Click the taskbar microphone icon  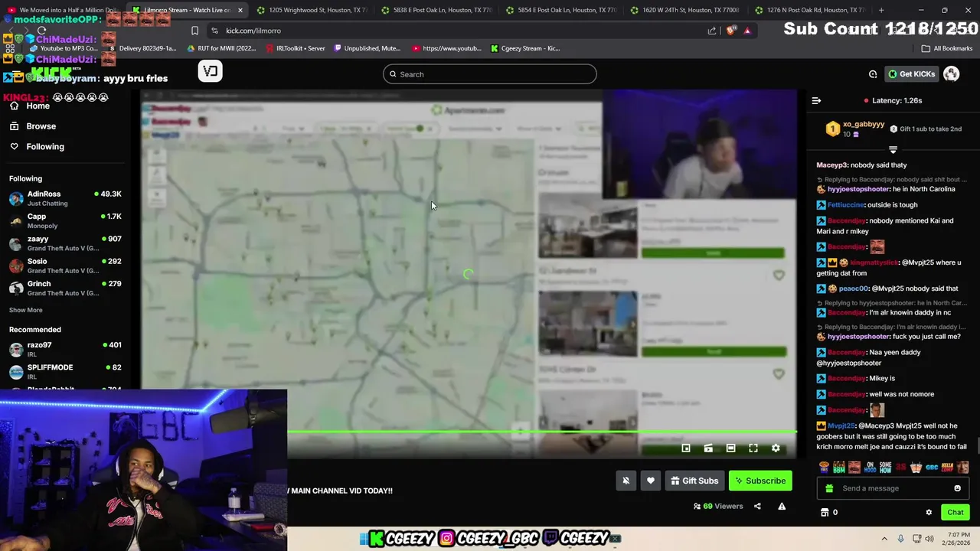[900, 539]
